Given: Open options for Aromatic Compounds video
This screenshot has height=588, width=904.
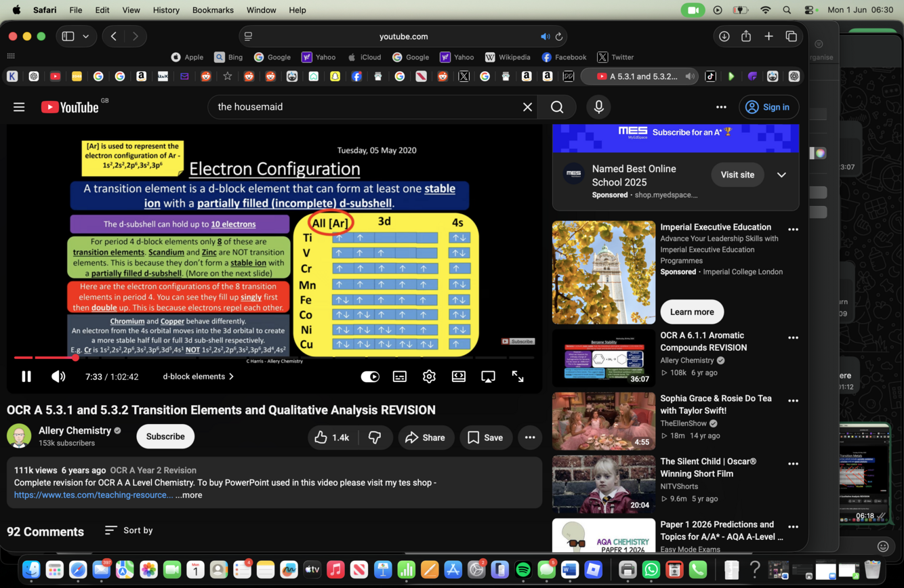Looking at the screenshot, I should click(x=793, y=337).
